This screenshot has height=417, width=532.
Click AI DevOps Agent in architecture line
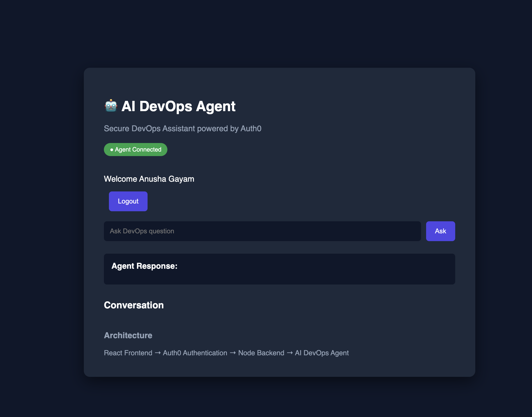click(322, 353)
